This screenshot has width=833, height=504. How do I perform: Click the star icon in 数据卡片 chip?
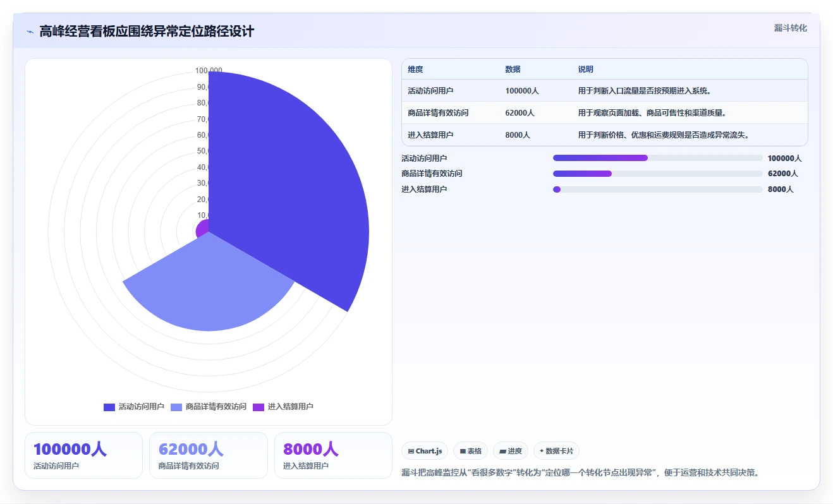(542, 451)
